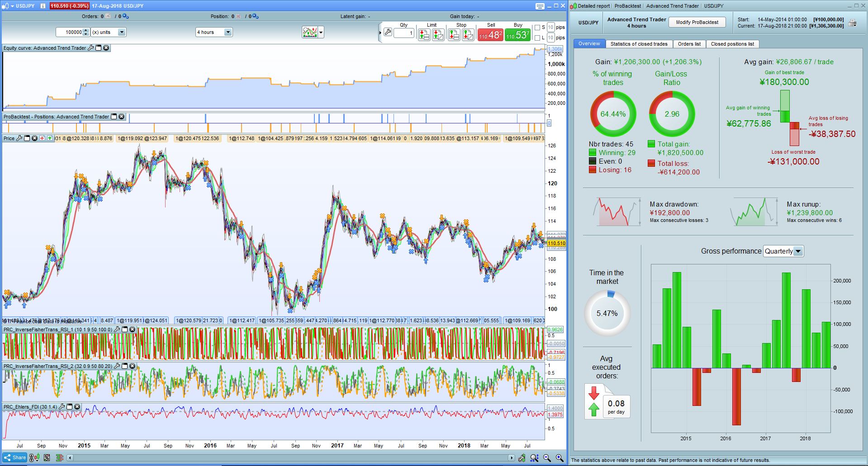Image resolution: width=868 pixels, height=466 pixels.
Task: Close the Equity curve panel
Action: coord(106,48)
